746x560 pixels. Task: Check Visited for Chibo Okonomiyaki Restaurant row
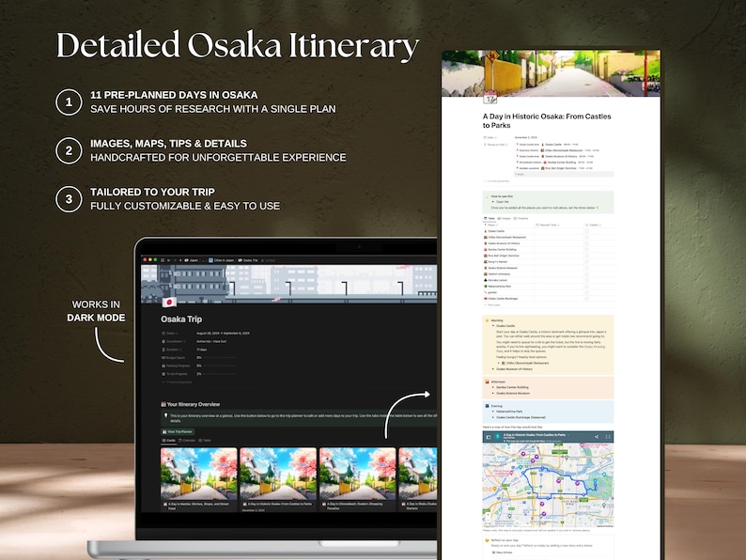[586, 237]
